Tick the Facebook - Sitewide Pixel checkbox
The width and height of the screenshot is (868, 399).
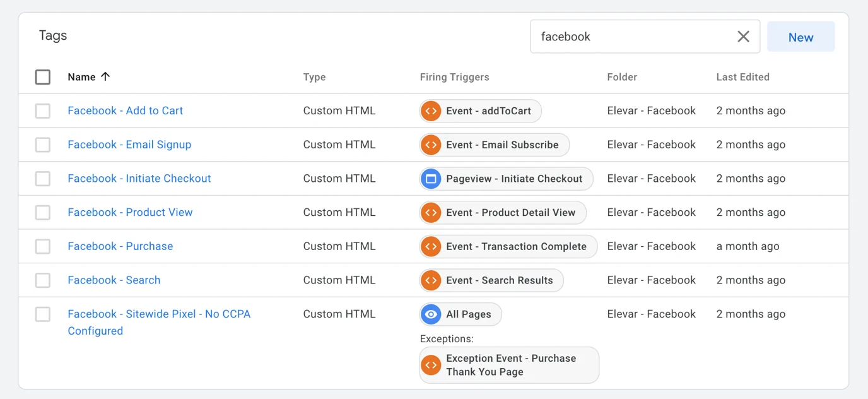pyautogui.click(x=43, y=314)
